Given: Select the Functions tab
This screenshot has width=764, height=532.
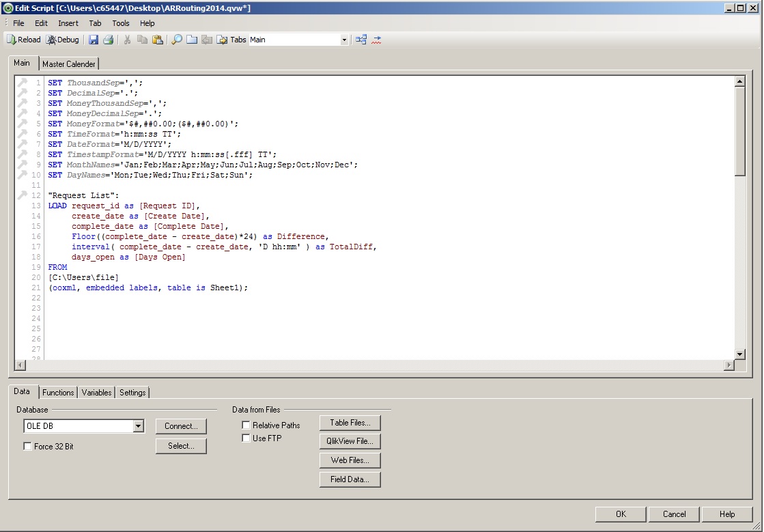Looking at the screenshot, I should coord(58,393).
